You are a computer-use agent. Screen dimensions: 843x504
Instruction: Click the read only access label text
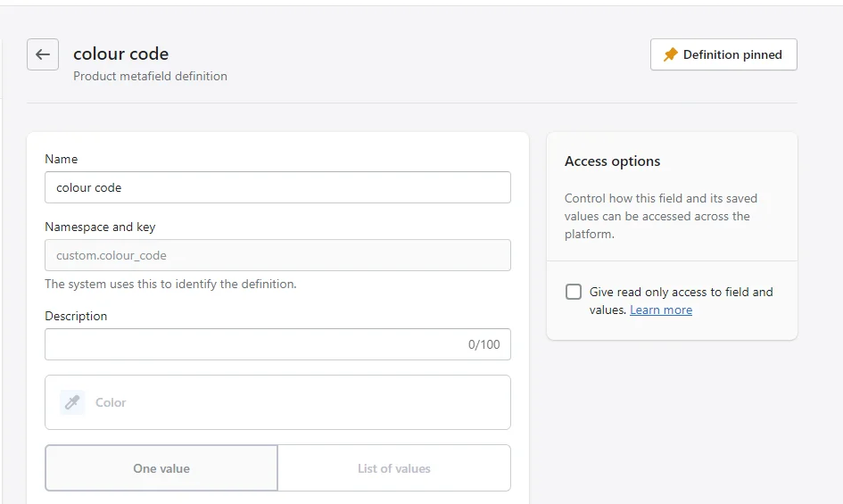682,301
